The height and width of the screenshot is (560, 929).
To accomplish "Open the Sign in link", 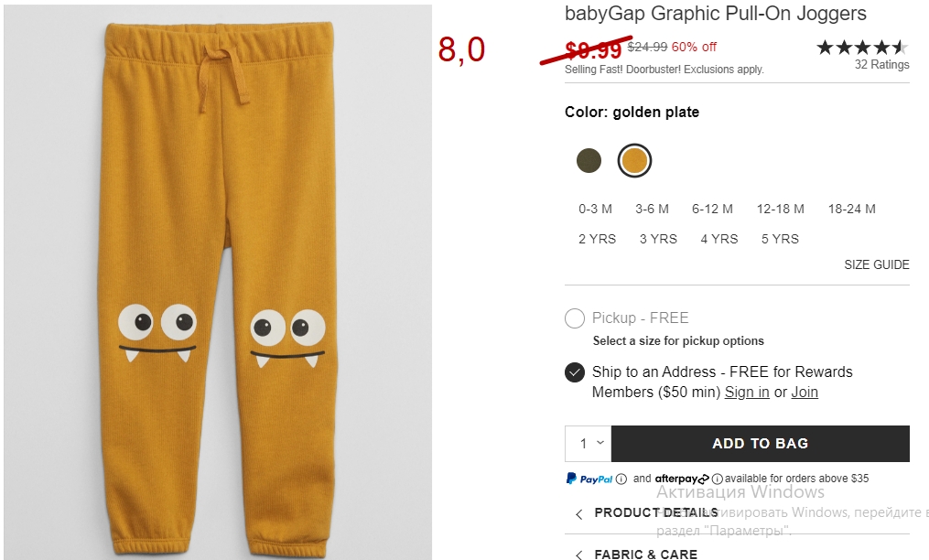I will pos(747,393).
